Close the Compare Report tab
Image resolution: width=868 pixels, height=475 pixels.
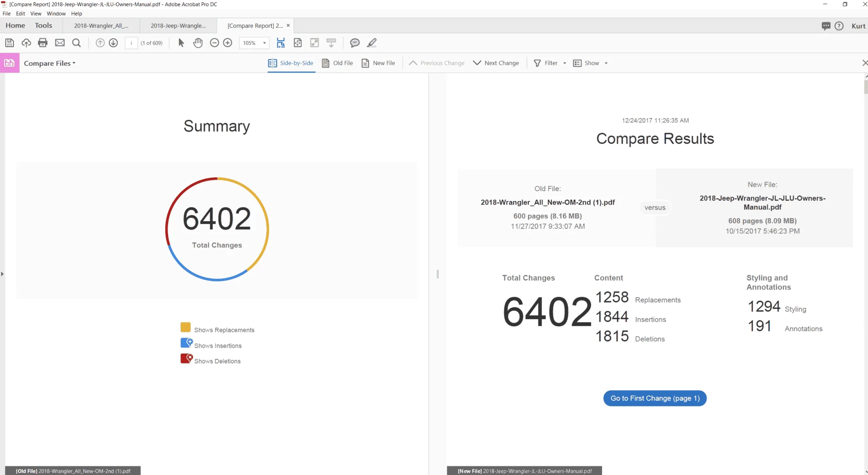point(288,26)
